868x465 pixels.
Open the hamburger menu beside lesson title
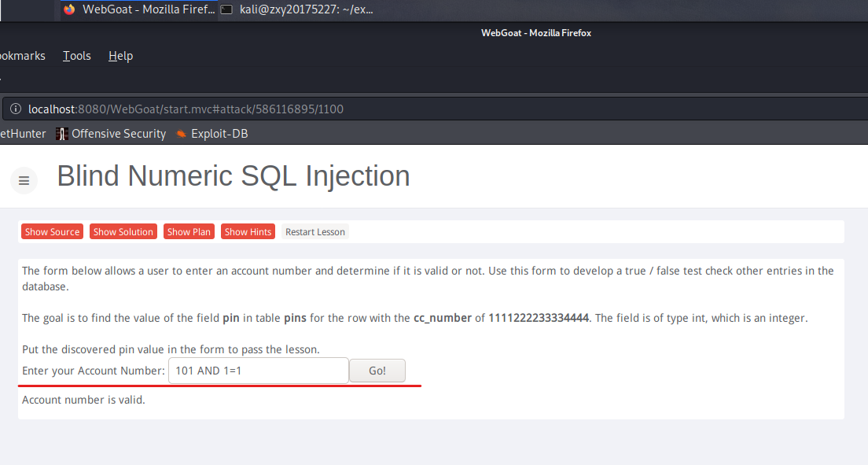click(x=24, y=181)
